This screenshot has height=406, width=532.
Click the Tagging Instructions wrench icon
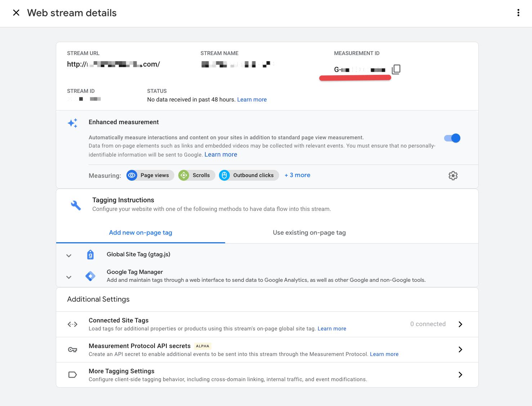pos(76,206)
